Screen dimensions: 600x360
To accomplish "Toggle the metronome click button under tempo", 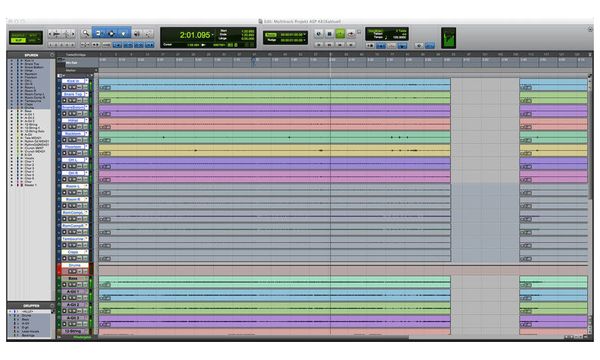I will click(381, 46).
